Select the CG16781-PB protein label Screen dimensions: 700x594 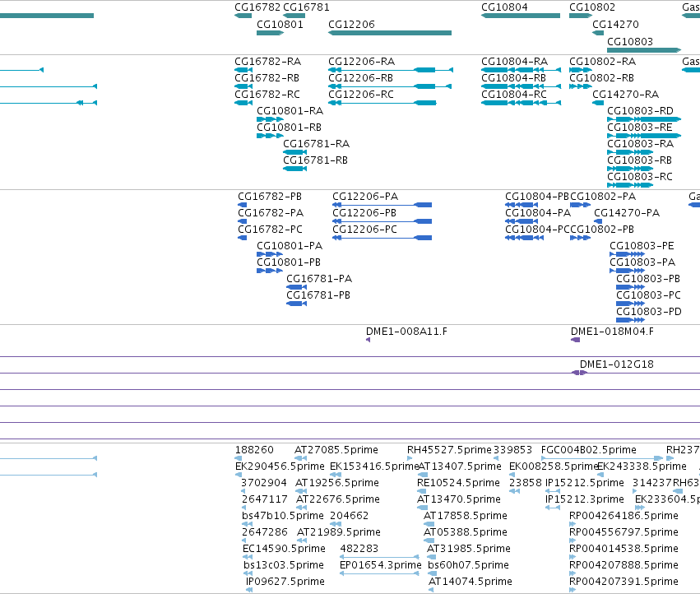(x=318, y=295)
